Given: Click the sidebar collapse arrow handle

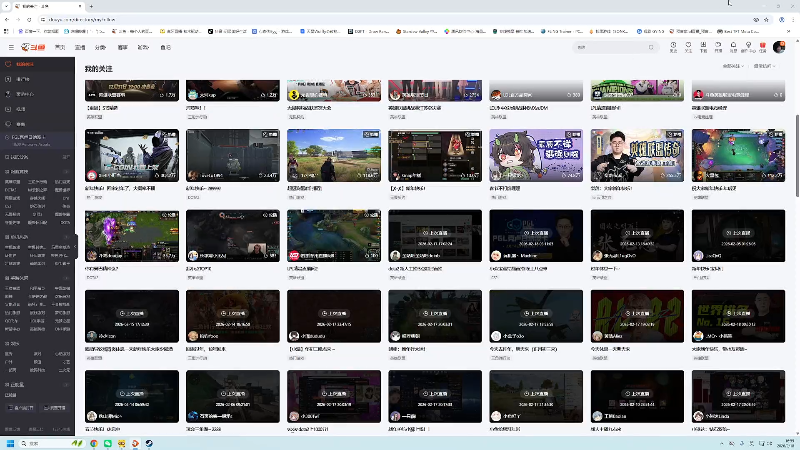Looking at the screenshot, I should click(x=76, y=246).
